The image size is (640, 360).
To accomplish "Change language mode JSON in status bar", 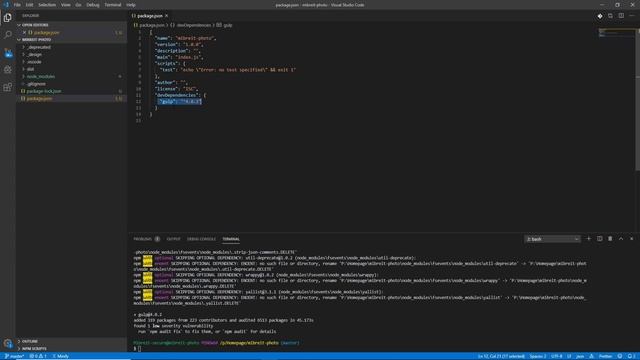I will (x=580, y=356).
